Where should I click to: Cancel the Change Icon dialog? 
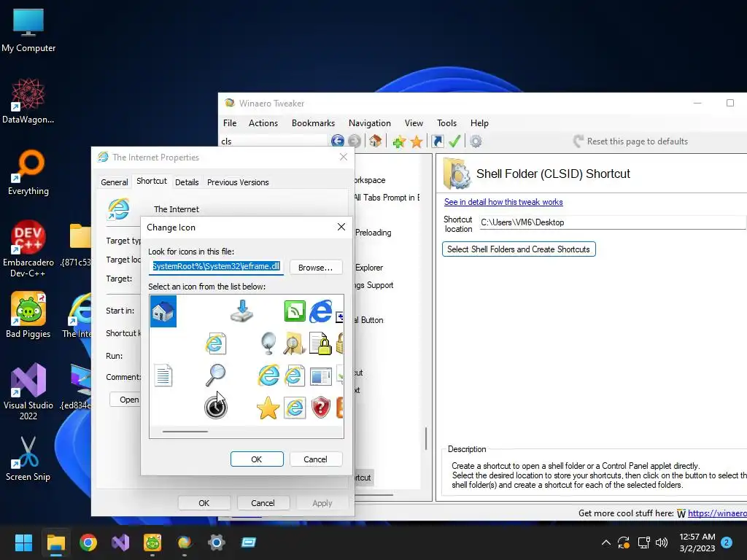tap(315, 459)
